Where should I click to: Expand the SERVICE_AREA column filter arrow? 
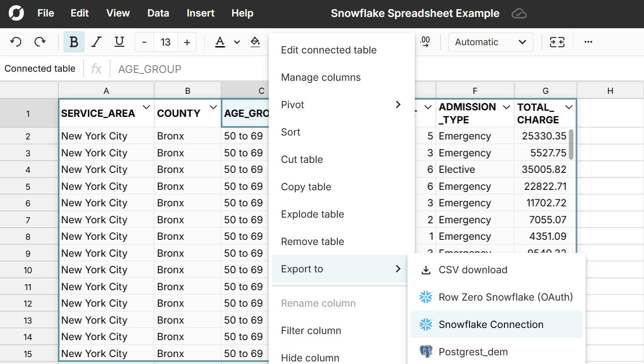(x=146, y=107)
